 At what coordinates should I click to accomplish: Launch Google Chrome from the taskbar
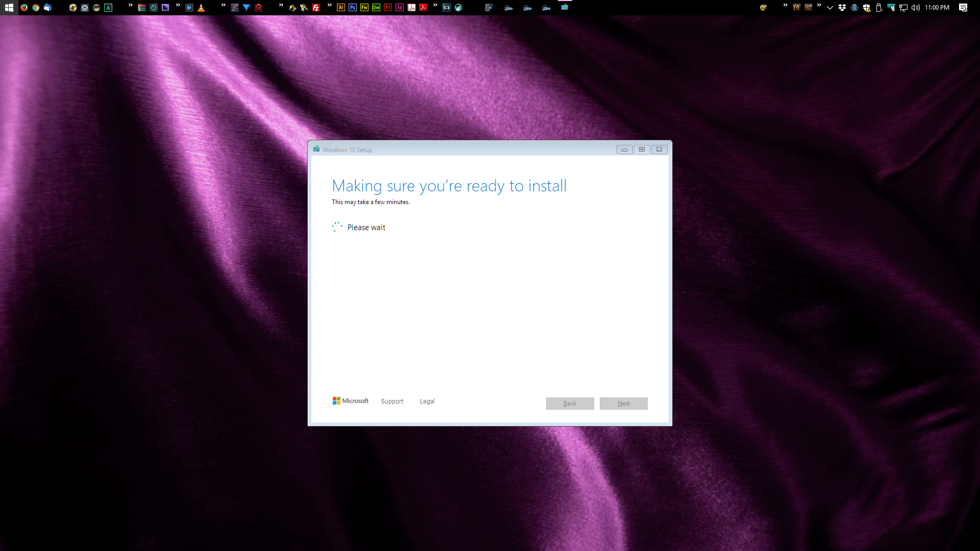pyautogui.click(x=36, y=8)
